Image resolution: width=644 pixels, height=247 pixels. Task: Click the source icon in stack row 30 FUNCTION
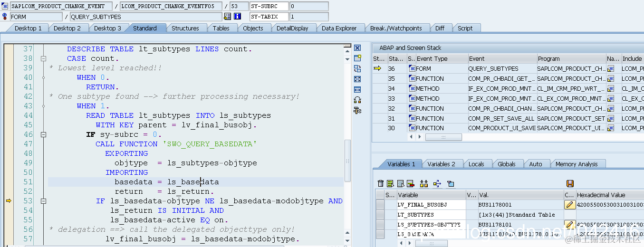(x=412, y=128)
